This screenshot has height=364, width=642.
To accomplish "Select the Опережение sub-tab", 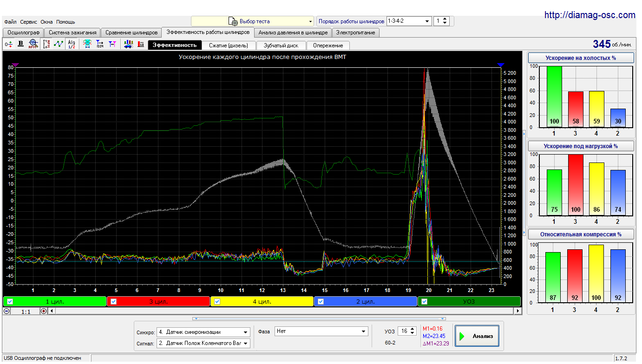I will pos(328,45).
